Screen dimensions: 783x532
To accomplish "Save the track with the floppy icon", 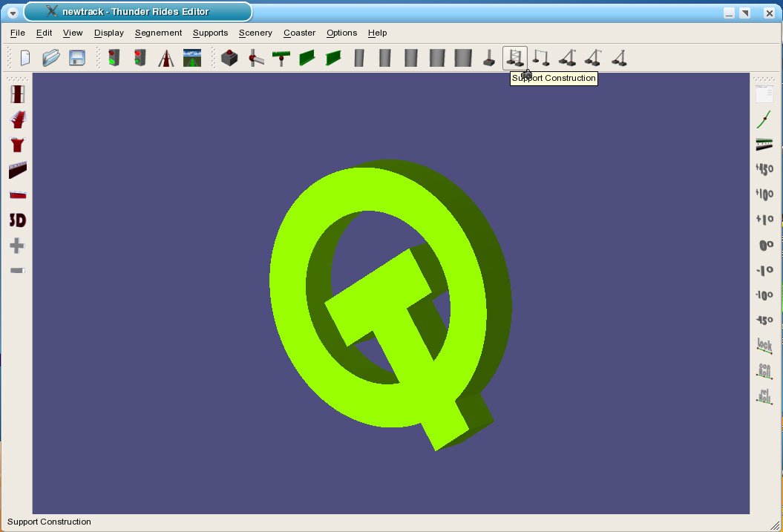I will click(x=77, y=58).
